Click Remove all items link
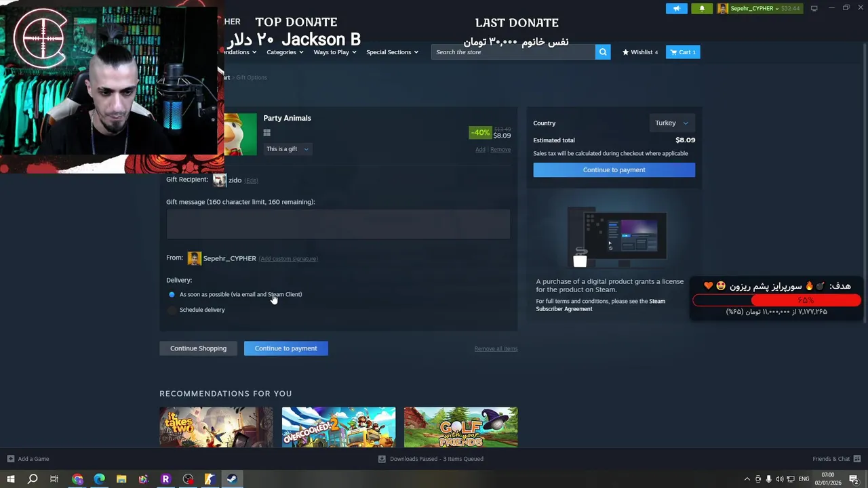This screenshot has width=868, height=488. point(496,348)
